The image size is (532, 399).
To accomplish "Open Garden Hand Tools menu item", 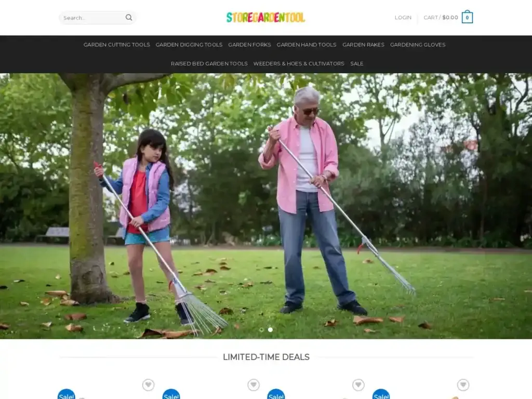I will [x=306, y=45].
